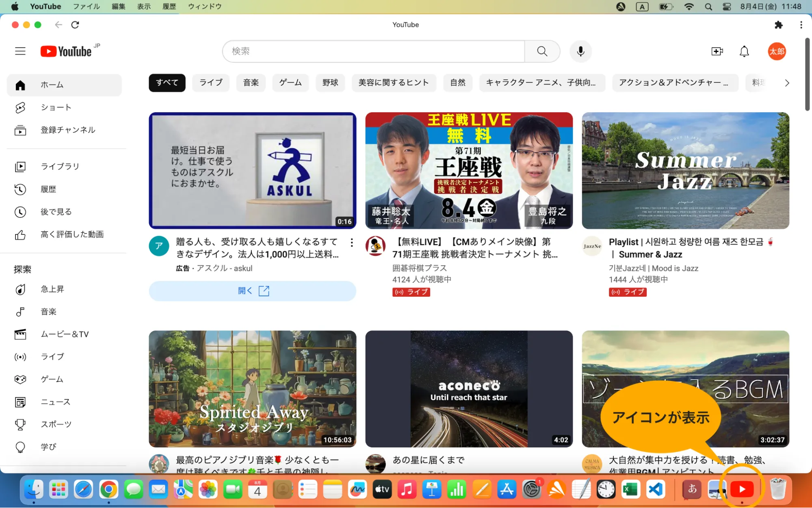This screenshot has height=508, width=812.
Task: Open the ASKUL ad thumbnail
Action: click(253, 171)
